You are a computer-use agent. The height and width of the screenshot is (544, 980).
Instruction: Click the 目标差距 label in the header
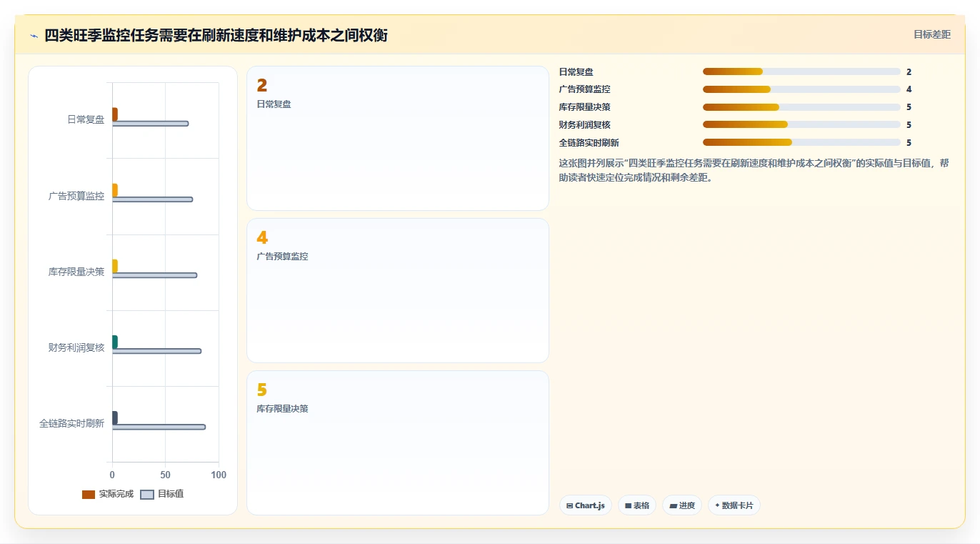(x=932, y=34)
